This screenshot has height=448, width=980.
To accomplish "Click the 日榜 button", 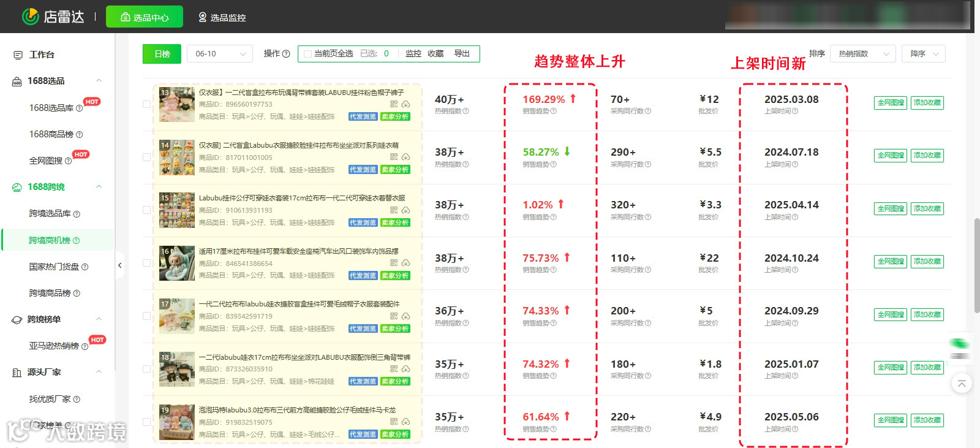I will [162, 54].
